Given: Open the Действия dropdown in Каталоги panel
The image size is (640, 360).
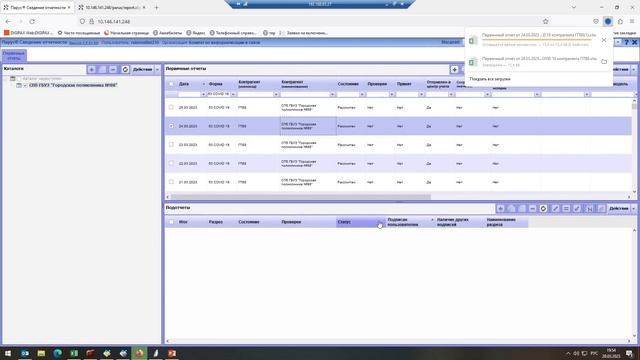Looking at the screenshot, I should 158,69.
